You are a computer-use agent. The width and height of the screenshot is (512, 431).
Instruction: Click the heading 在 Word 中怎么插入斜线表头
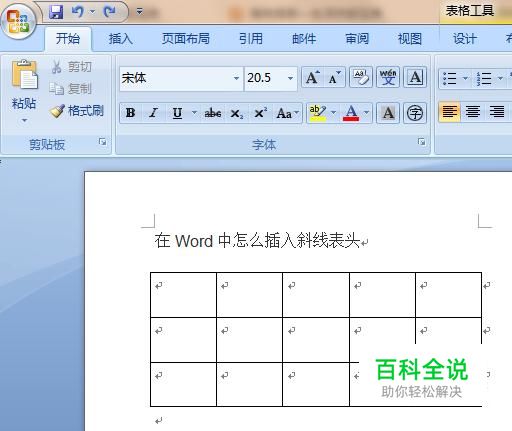tap(257, 241)
